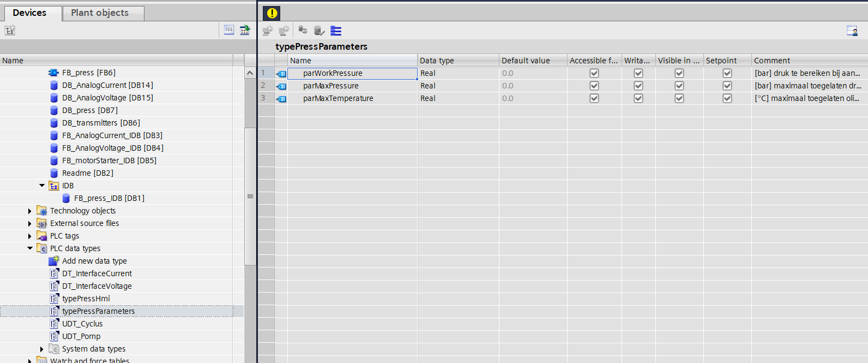The image size is (868, 363).
Task: Click the yellow warning exclamation icon
Action: point(272,13)
